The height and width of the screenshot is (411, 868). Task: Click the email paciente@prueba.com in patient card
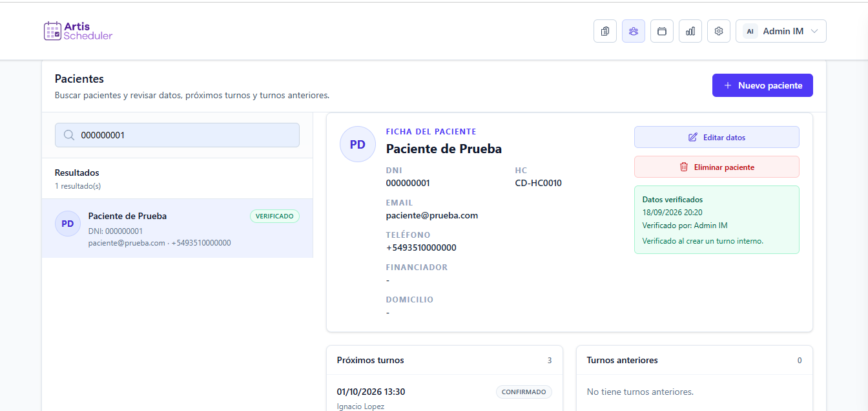click(432, 215)
